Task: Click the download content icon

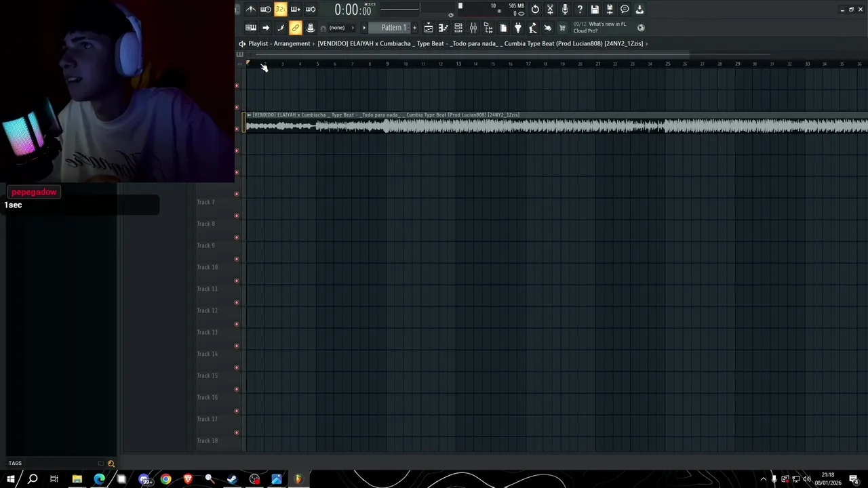Action: click(x=639, y=9)
